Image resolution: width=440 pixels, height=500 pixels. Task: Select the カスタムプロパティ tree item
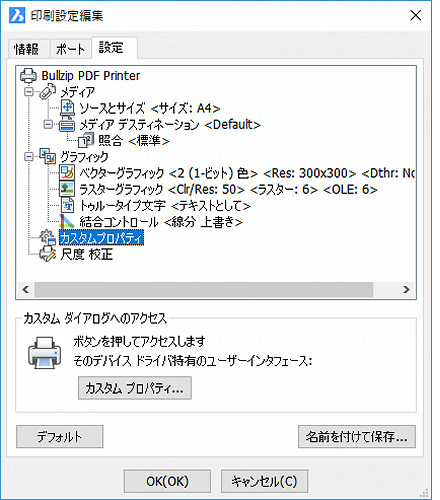pos(101,238)
